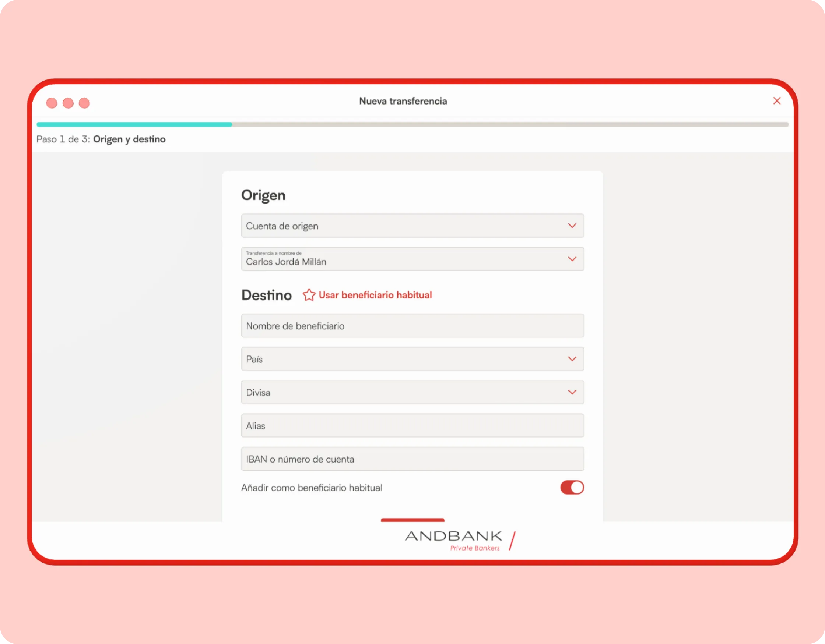
Task: Click the Carlos Jordá Millán chevron arrow
Action: [572, 259]
